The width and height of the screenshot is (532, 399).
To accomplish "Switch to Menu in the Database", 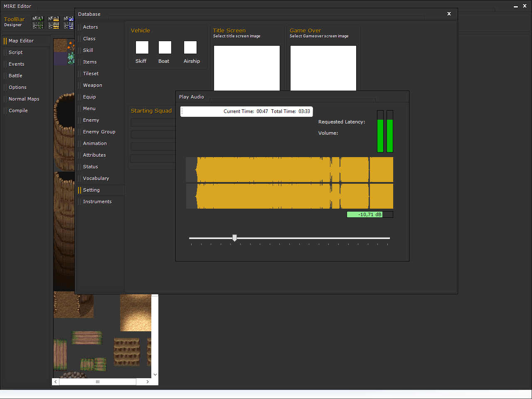I will [101, 108].
